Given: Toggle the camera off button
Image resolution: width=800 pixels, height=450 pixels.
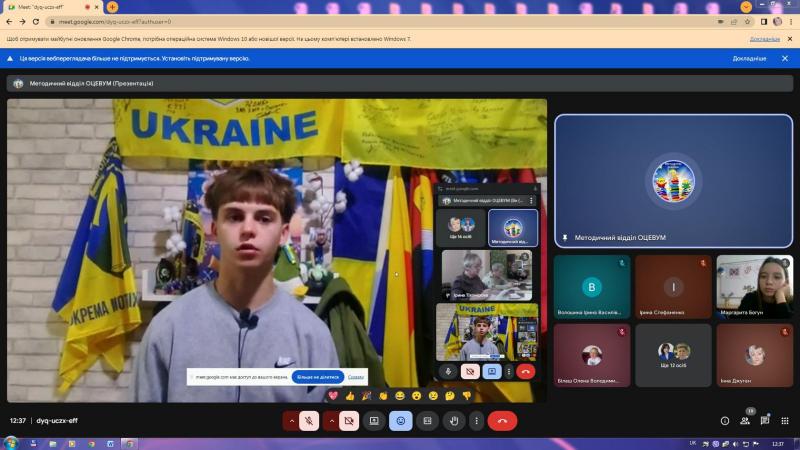Looking at the screenshot, I should (349, 421).
